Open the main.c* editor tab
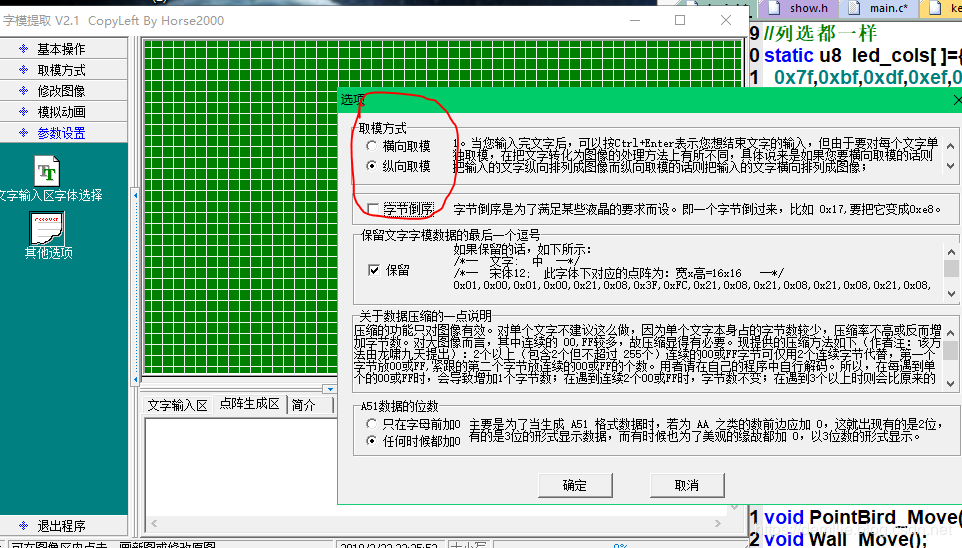 tap(880, 9)
